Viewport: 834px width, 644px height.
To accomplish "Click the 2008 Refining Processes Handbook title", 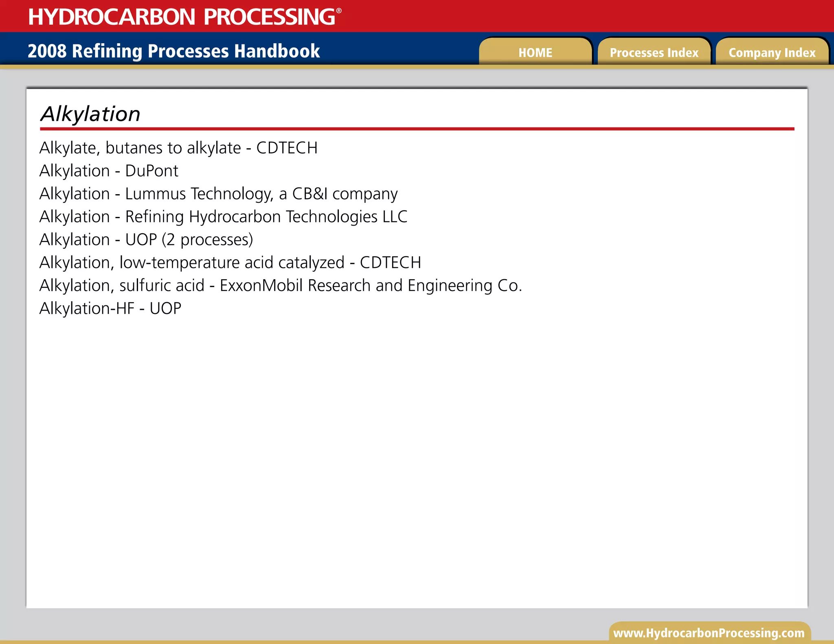I will (x=174, y=51).
